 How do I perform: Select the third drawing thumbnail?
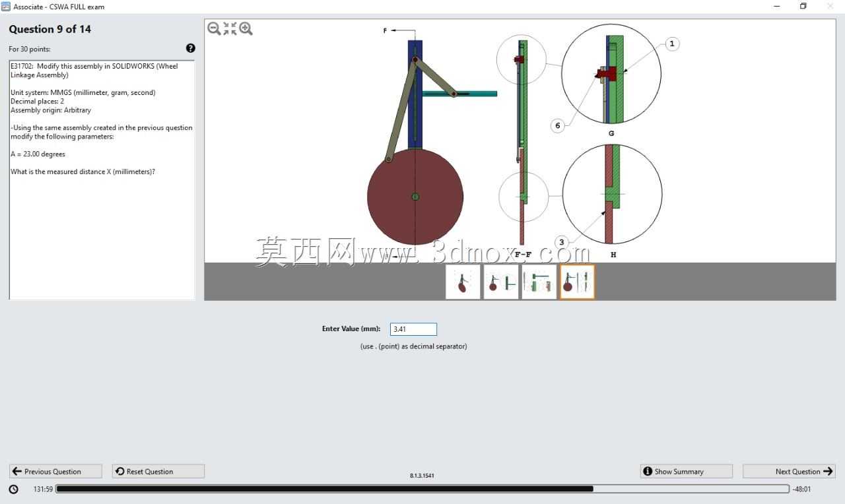(x=539, y=282)
